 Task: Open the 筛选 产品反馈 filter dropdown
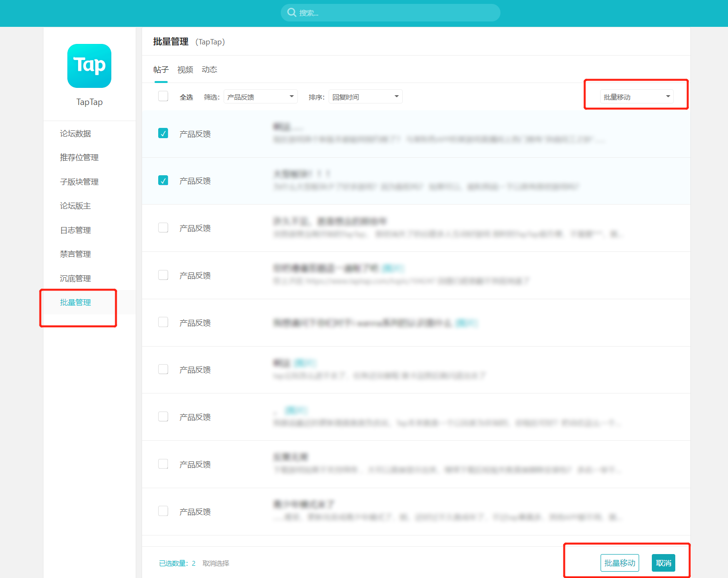[x=261, y=97]
